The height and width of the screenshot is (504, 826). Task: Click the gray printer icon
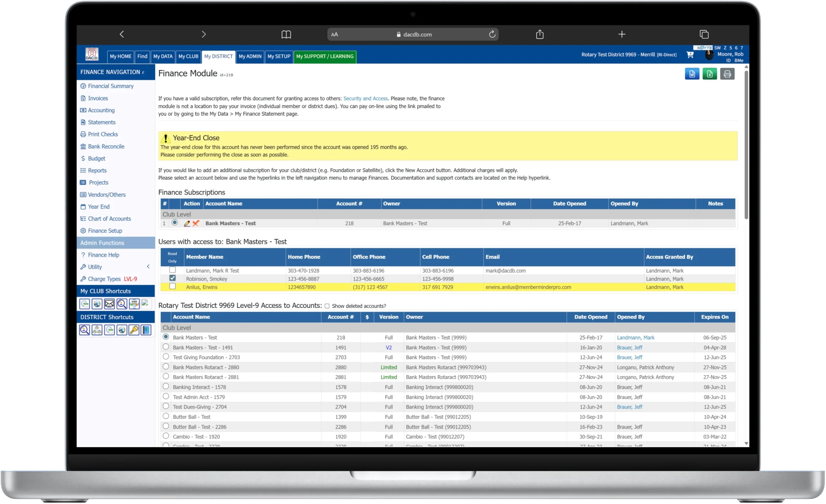tap(727, 74)
